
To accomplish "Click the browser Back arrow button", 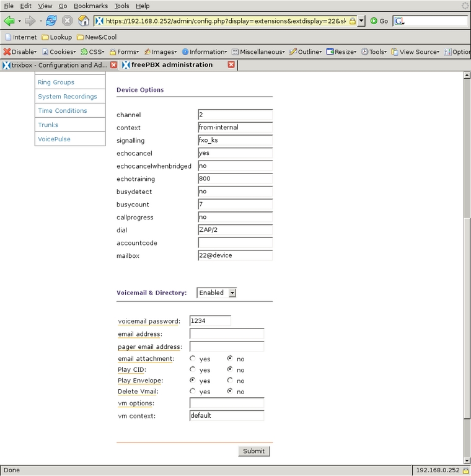I will (x=9, y=20).
